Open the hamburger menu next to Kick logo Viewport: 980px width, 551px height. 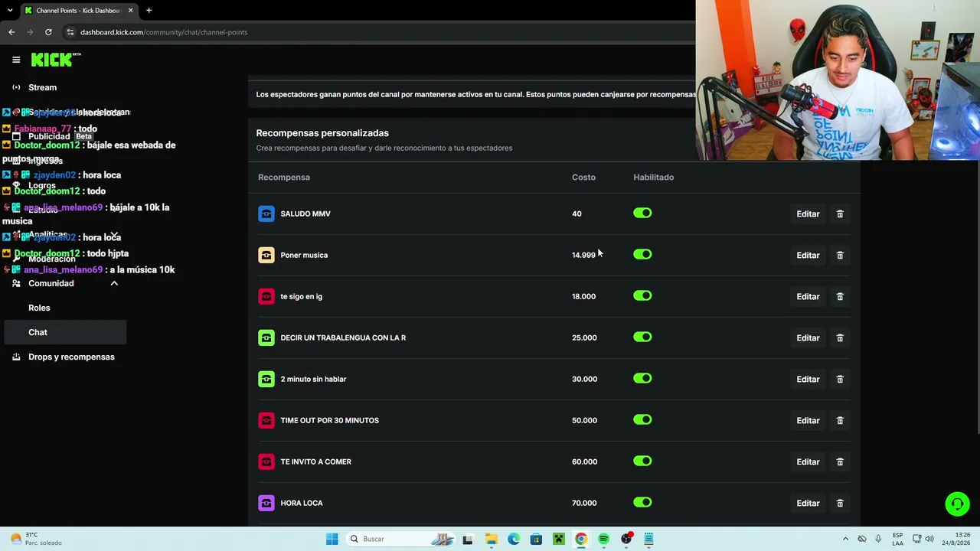click(x=16, y=60)
